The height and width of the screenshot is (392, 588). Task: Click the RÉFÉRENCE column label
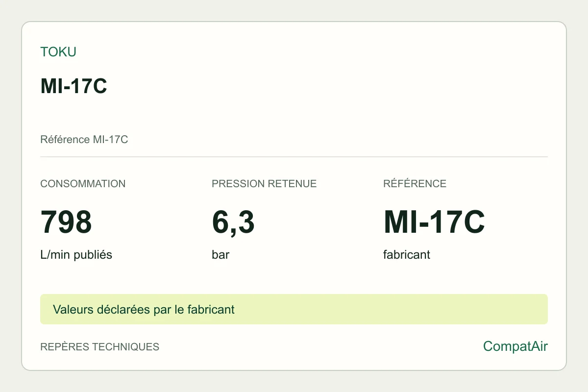tap(415, 184)
